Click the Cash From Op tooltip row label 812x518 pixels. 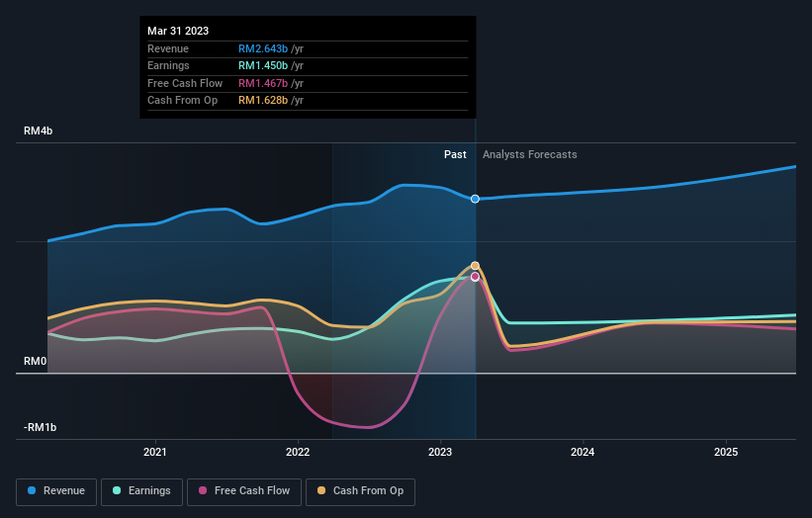pos(182,101)
